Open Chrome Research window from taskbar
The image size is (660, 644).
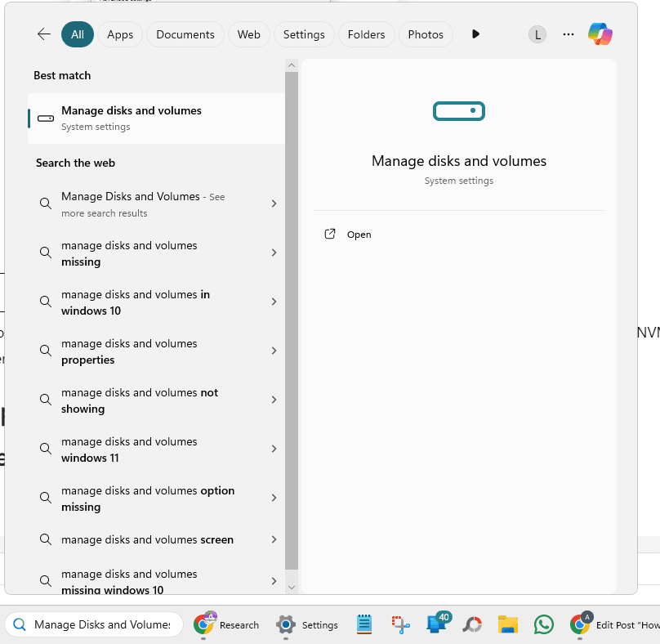click(226, 624)
